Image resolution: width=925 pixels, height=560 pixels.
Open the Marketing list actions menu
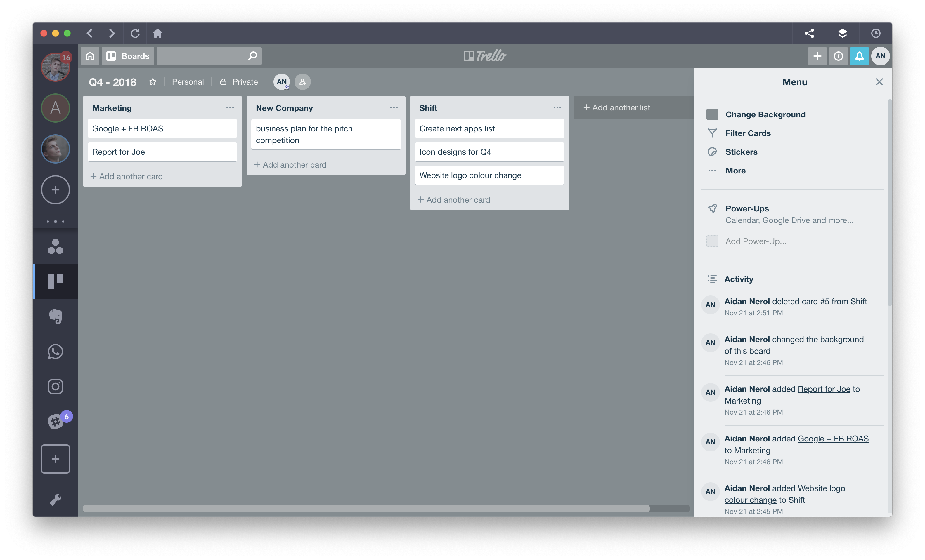230,108
